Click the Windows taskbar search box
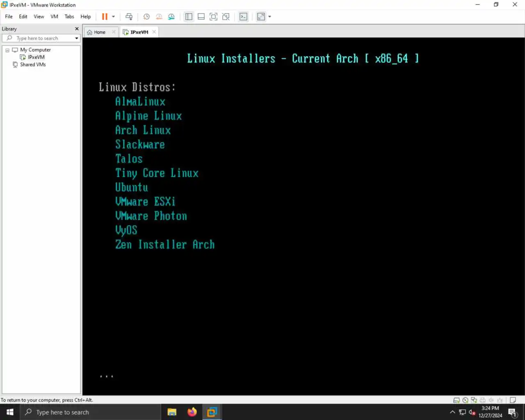 coord(90,412)
